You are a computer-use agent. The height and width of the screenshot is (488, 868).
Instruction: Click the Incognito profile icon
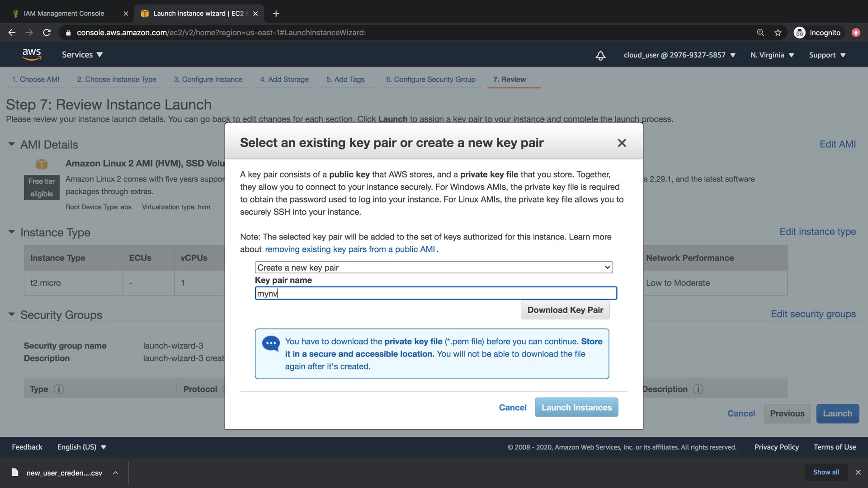point(799,33)
